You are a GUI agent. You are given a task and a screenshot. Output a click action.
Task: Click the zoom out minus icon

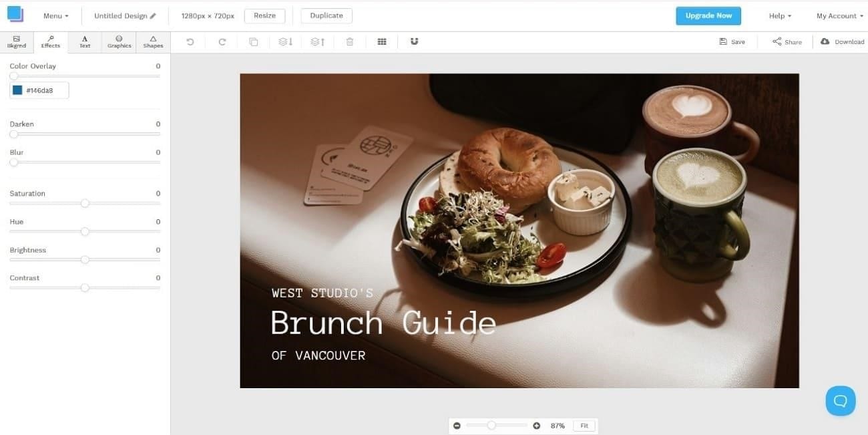point(457,426)
